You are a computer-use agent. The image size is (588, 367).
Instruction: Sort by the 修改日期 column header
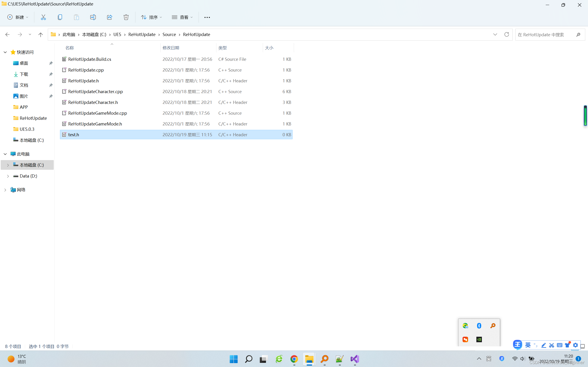click(171, 48)
